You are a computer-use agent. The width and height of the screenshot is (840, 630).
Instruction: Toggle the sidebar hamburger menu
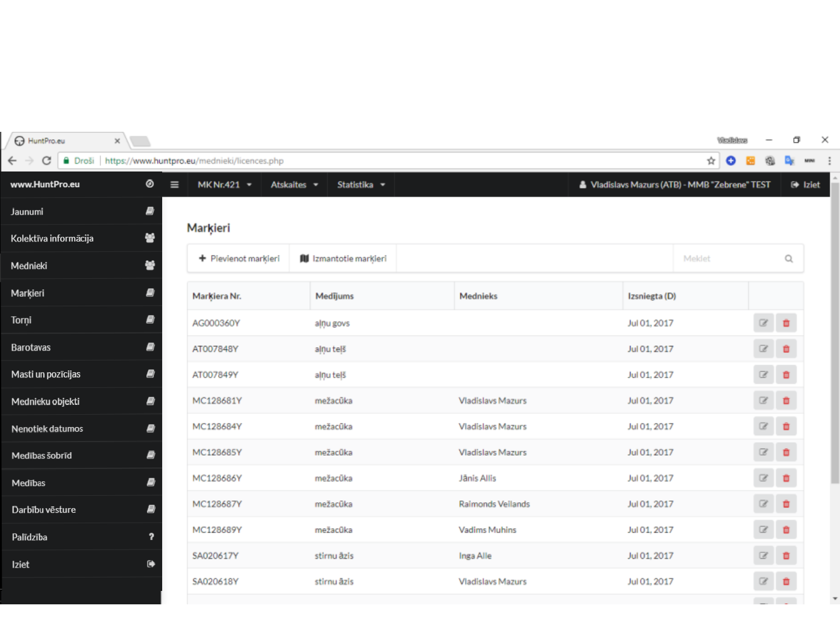point(174,184)
